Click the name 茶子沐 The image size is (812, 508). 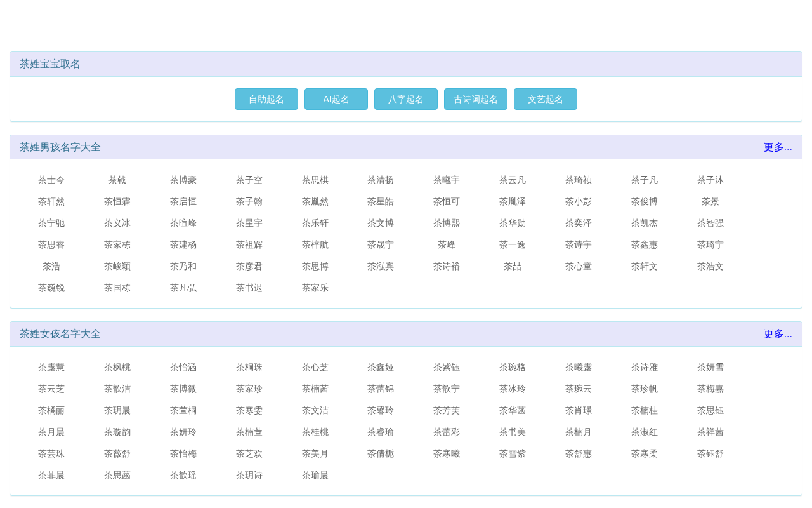point(710,180)
